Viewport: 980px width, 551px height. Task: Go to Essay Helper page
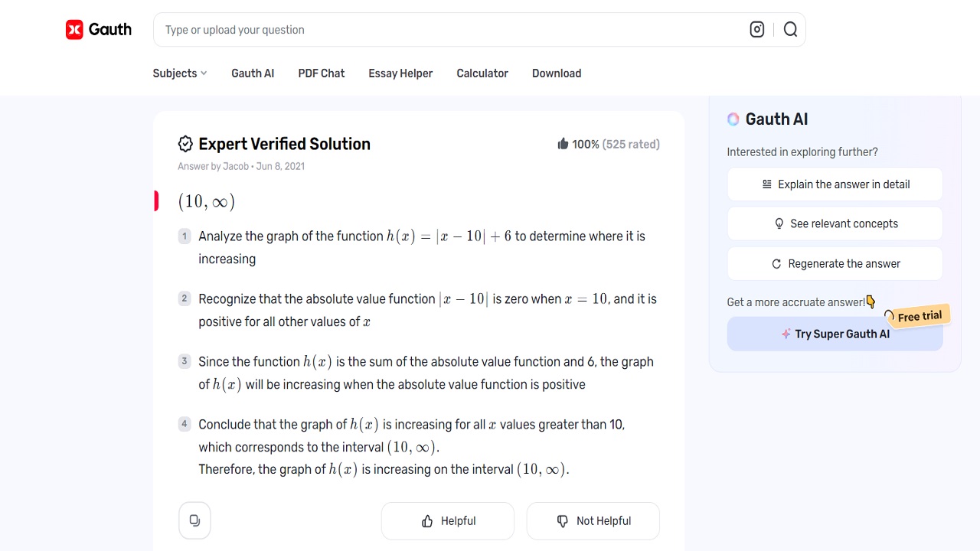coord(400,73)
